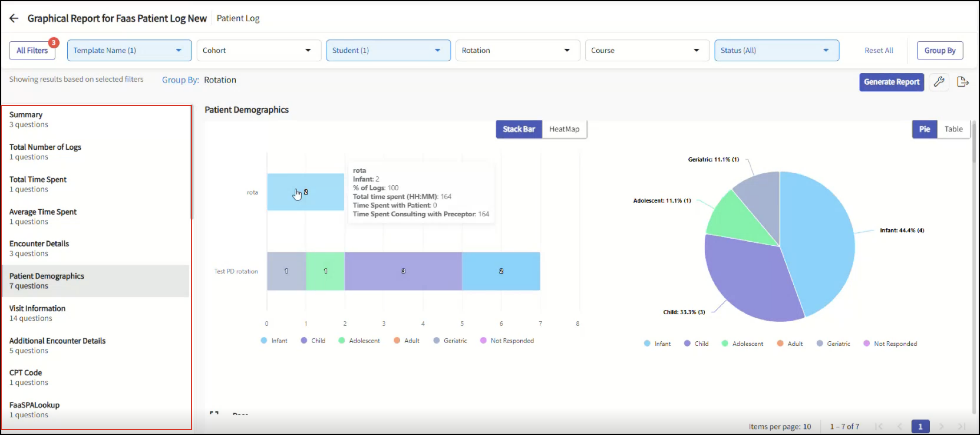
Task: Select Visit Information section
Action: (95, 313)
